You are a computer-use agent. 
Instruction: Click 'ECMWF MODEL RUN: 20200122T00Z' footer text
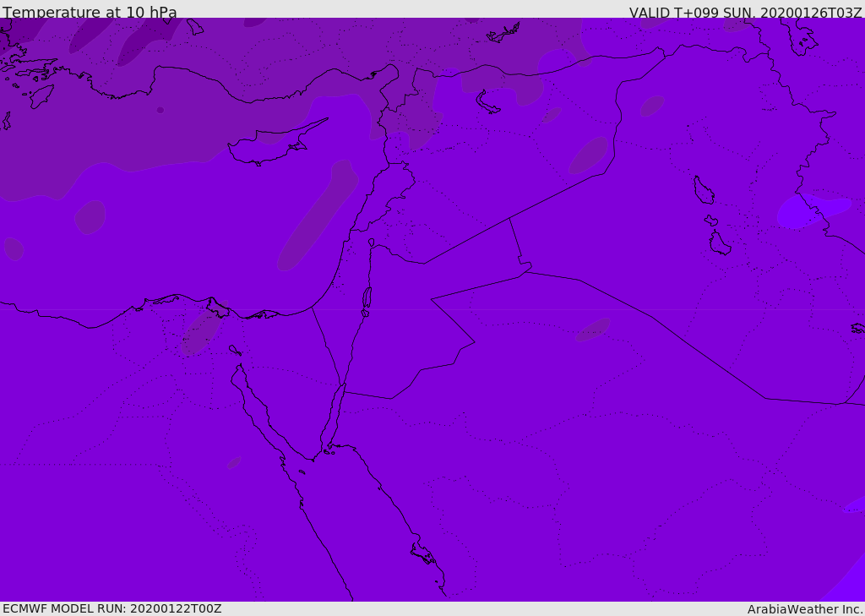point(112,609)
